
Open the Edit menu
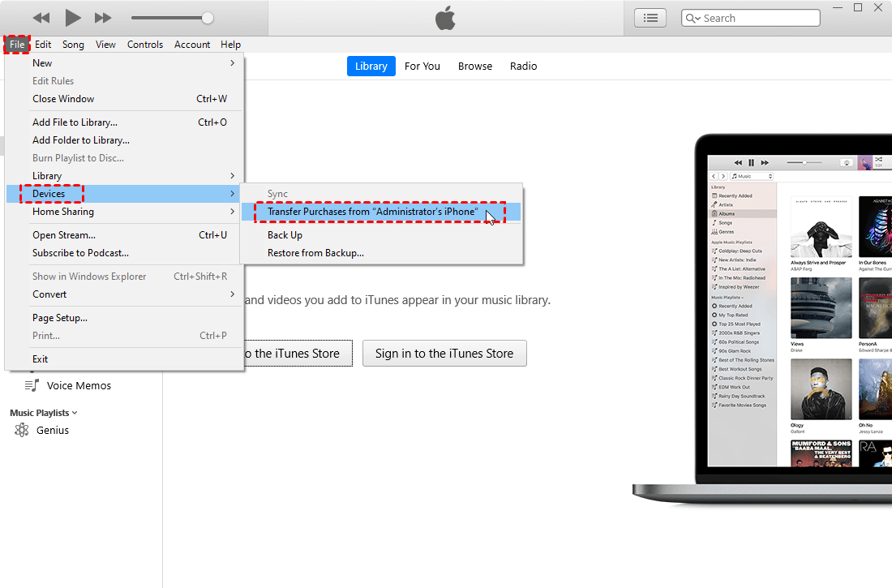pyautogui.click(x=43, y=45)
